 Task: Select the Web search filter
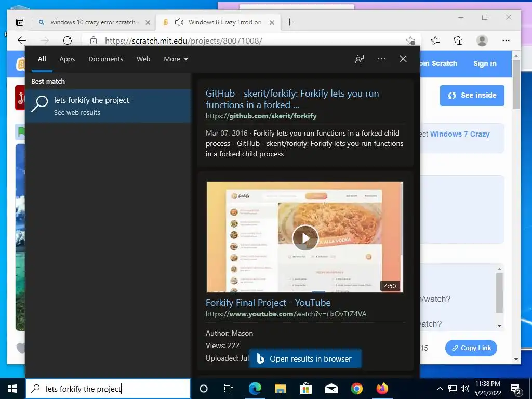coord(143,59)
